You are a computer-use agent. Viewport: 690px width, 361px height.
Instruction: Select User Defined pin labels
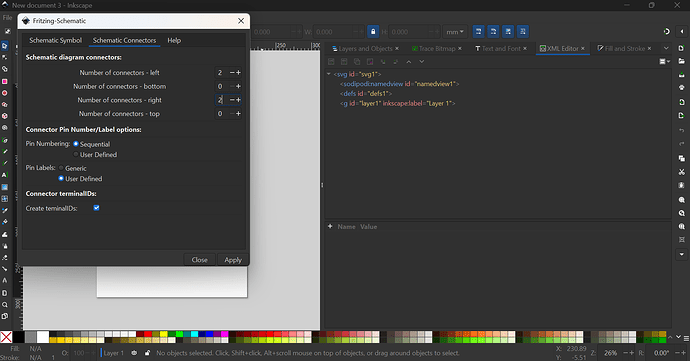[x=61, y=178]
